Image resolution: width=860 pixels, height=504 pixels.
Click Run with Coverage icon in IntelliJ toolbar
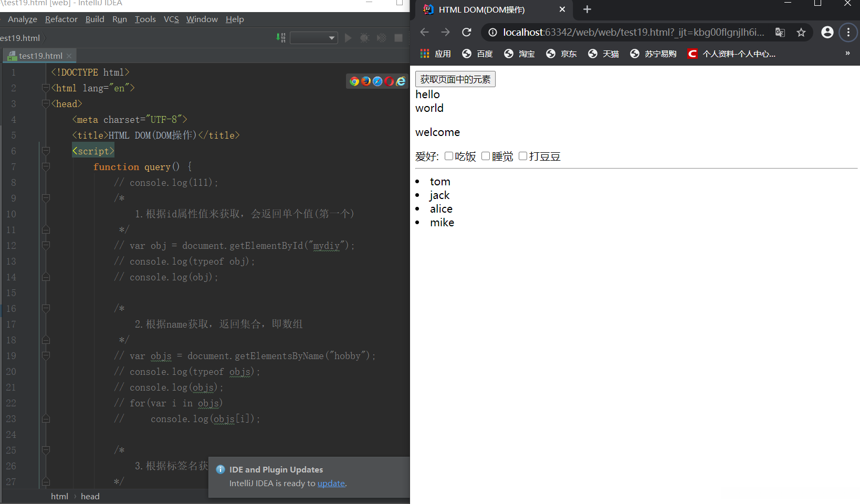click(x=382, y=38)
